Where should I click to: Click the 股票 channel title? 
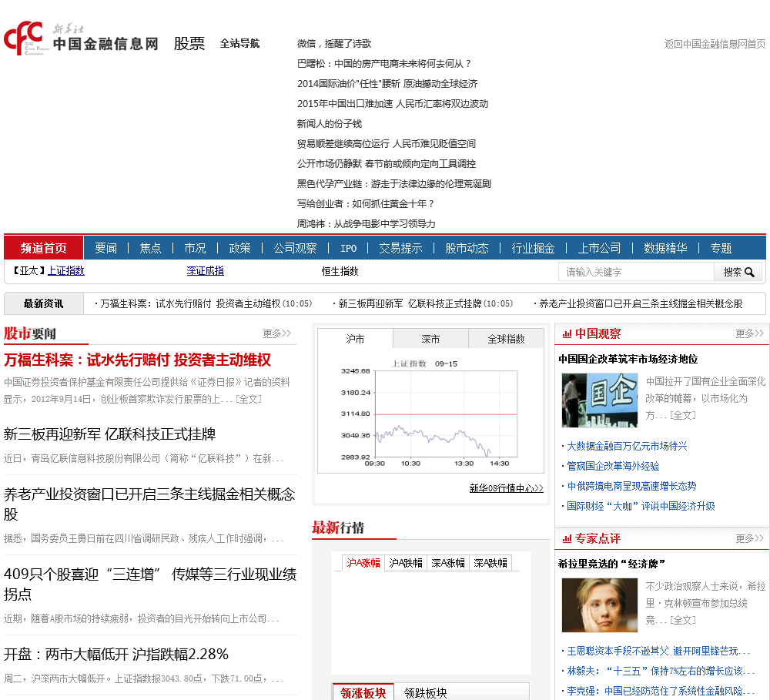click(x=189, y=44)
